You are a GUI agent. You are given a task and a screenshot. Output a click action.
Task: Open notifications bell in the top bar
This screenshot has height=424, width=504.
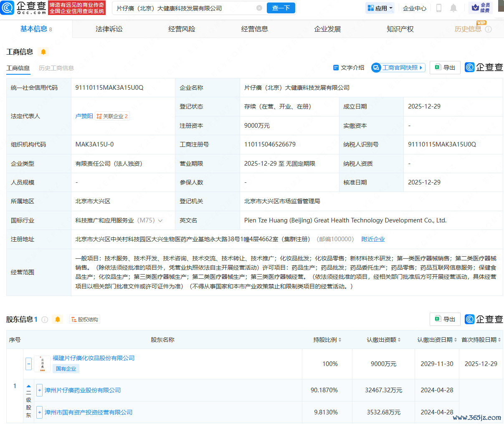pyautogui.click(x=453, y=8)
